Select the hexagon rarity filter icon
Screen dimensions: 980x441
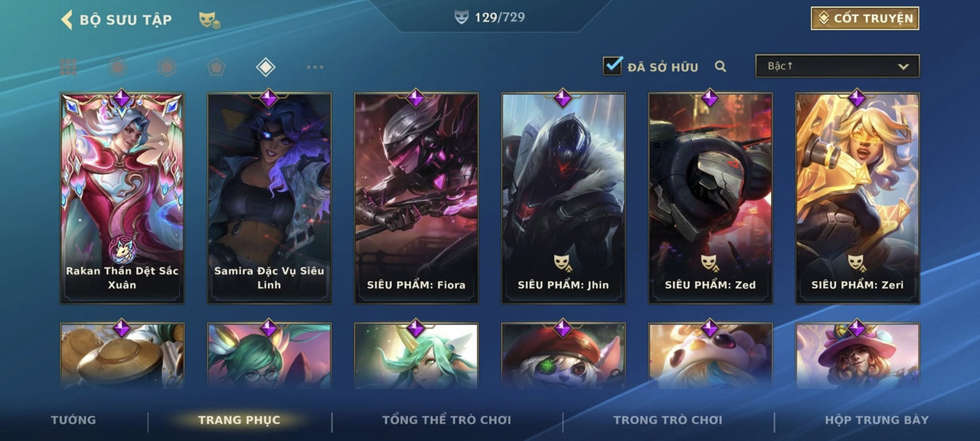click(167, 67)
